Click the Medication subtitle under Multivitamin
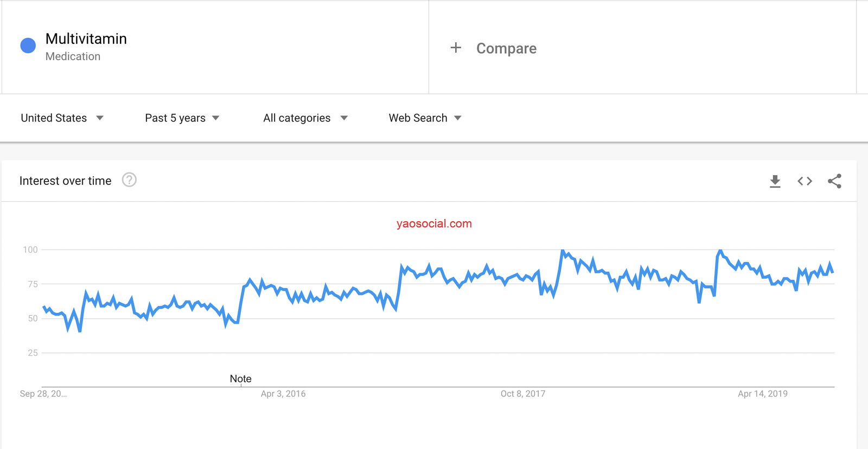 click(73, 56)
